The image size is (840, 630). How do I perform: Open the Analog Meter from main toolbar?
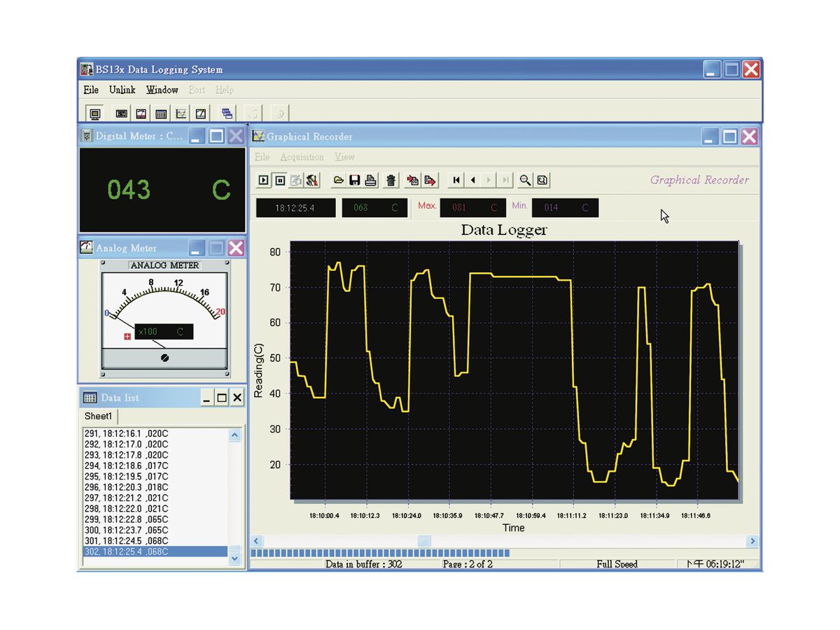point(141,113)
